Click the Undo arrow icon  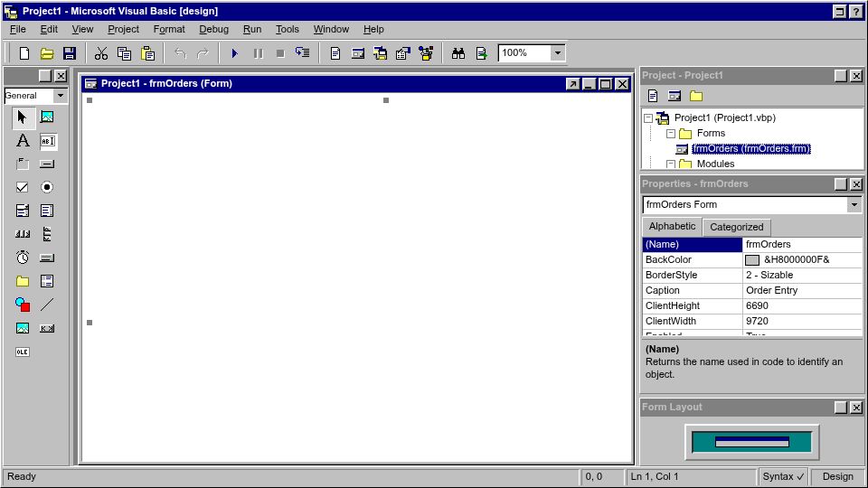pos(180,53)
